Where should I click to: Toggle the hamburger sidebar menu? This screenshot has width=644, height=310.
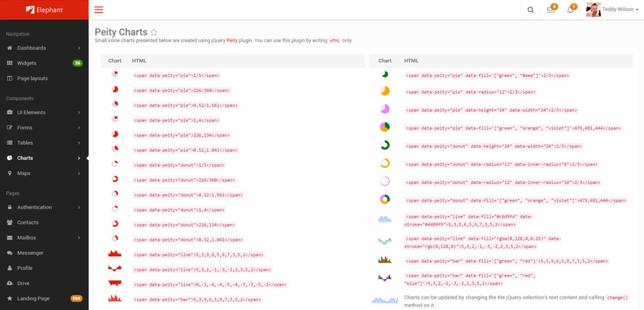pyautogui.click(x=99, y=10)
